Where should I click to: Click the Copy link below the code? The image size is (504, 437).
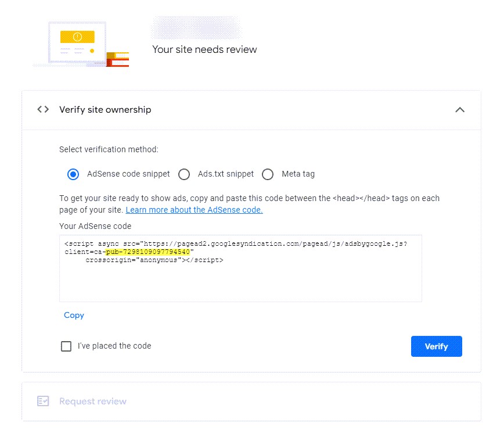(74, 315)
